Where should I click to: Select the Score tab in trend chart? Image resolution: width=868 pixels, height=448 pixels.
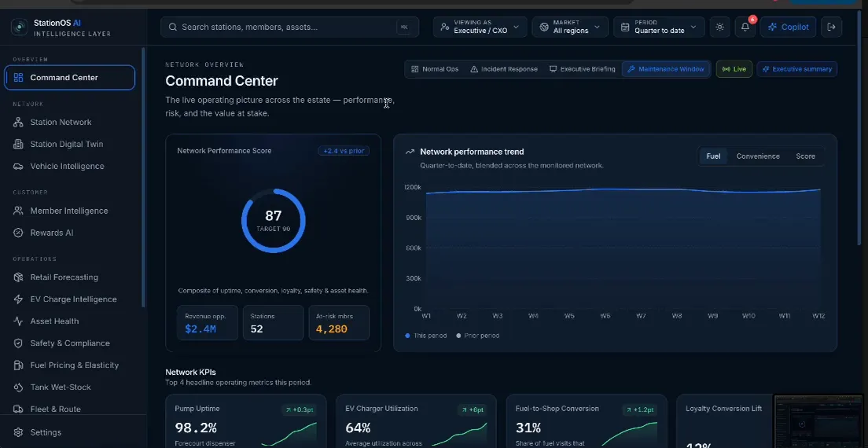pos(805,156)
